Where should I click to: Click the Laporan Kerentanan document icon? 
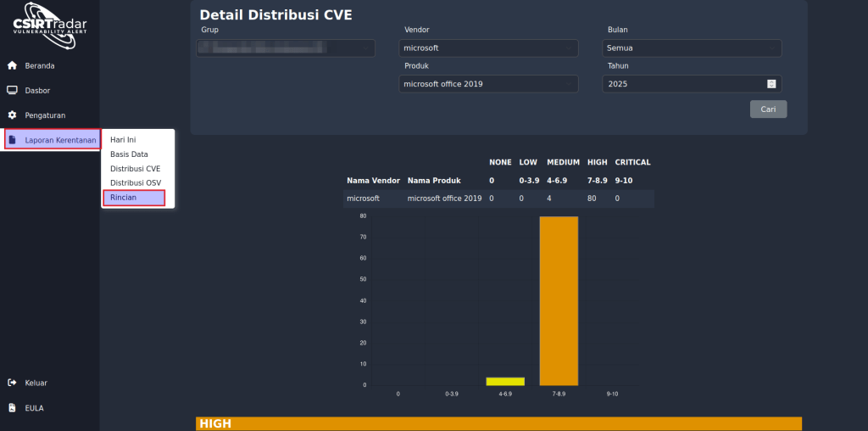pos(12,140)
